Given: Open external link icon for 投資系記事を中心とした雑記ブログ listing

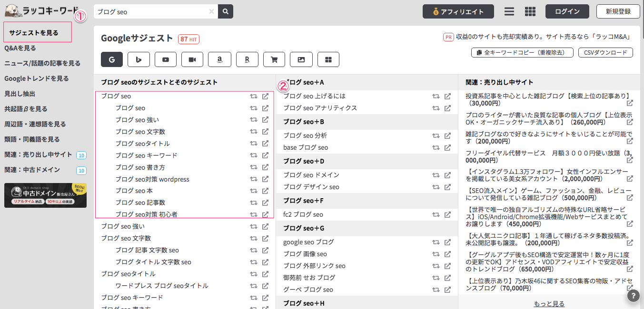Looking at the screenshot, I should pos(630,103).
